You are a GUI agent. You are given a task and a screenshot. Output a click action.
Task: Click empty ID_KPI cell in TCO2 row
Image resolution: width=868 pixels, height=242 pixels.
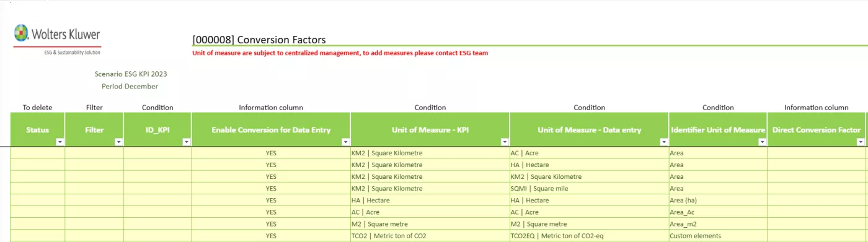(157, 235)
